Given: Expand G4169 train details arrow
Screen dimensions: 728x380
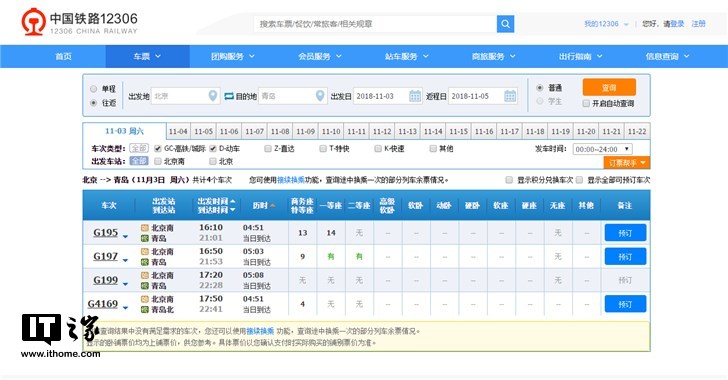Looking at the screenshot, I should [125, 308].
